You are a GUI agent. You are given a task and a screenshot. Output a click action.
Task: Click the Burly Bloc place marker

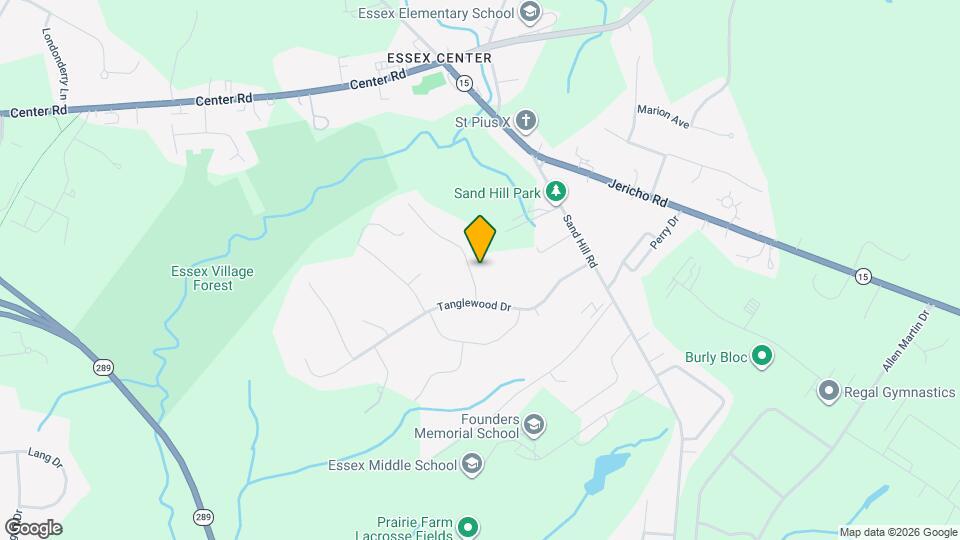[x=762, y=356]
